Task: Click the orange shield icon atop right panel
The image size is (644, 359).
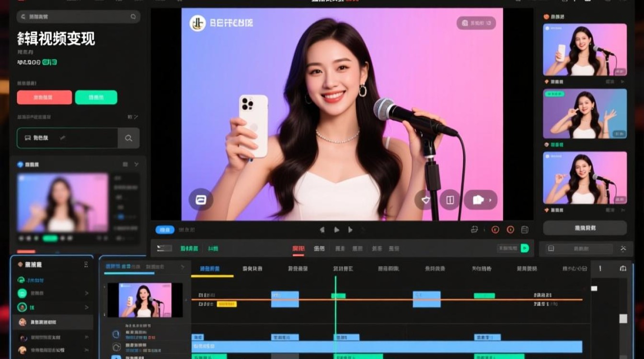Action: point(546,17)
